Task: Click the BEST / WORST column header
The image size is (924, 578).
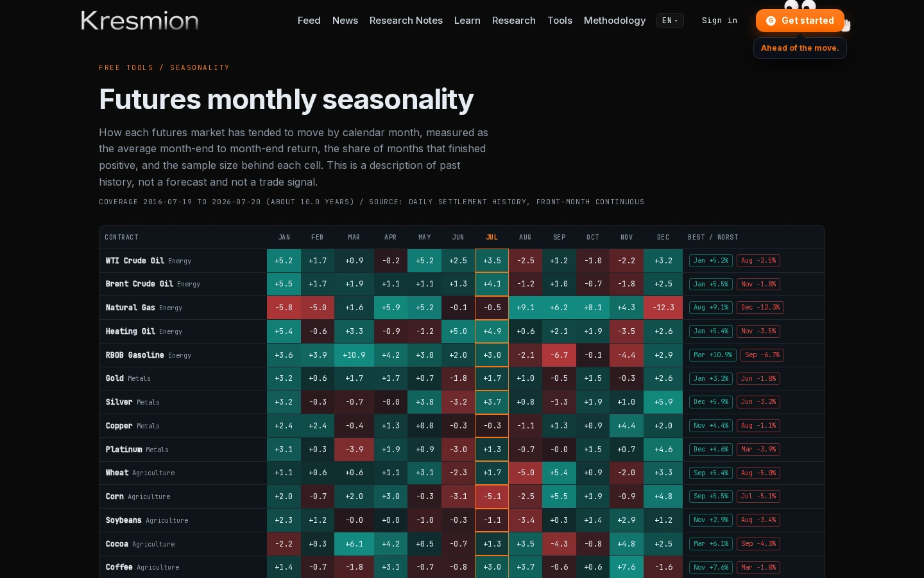Action: 713,237
